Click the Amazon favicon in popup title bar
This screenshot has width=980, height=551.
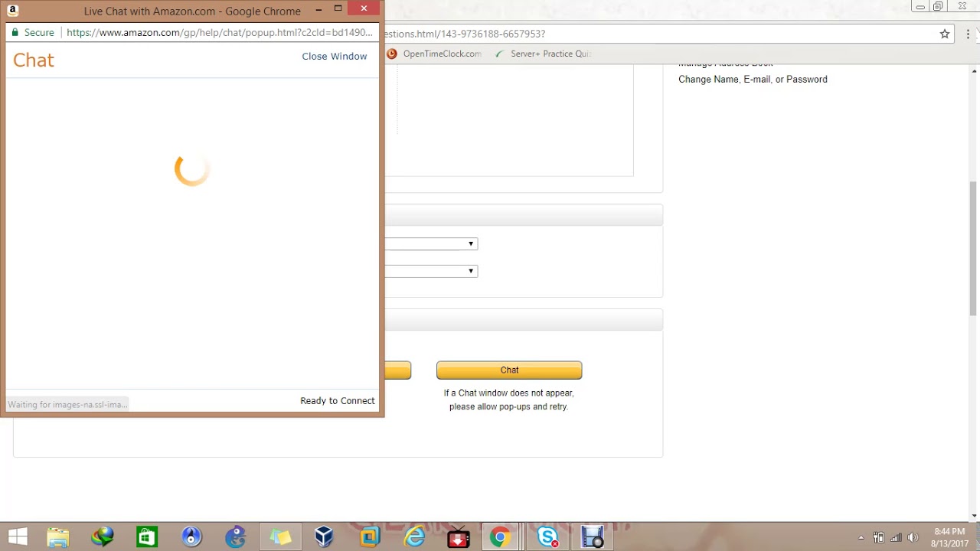(12, 10)
